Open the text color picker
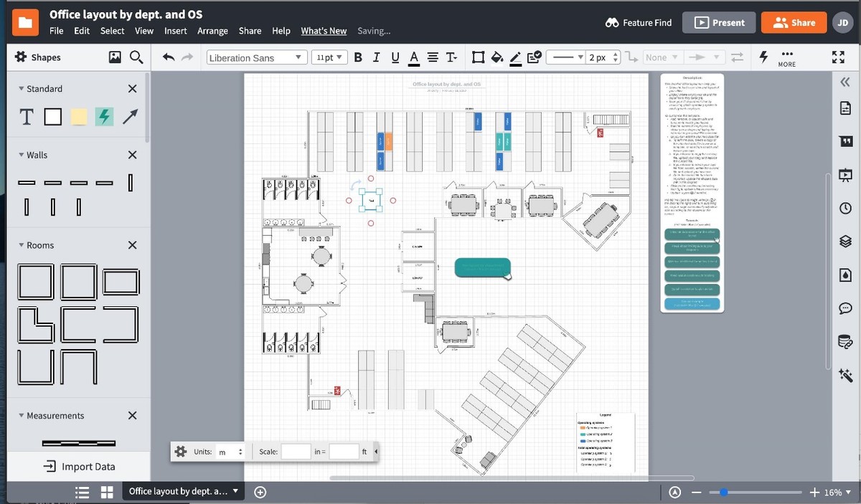 click(x=413, y=57)
